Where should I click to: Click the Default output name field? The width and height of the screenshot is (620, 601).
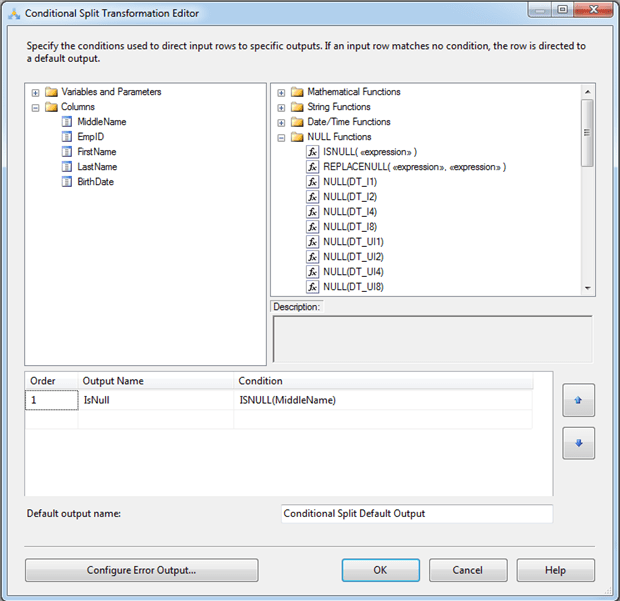415,514
